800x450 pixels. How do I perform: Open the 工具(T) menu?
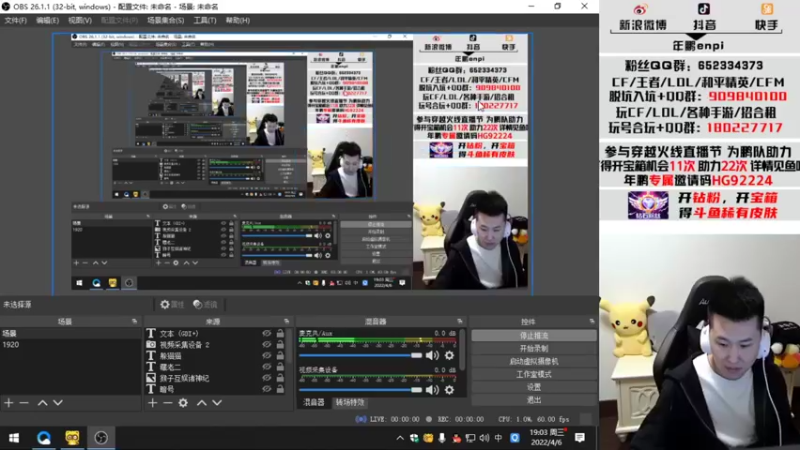[x=205, y=20]
